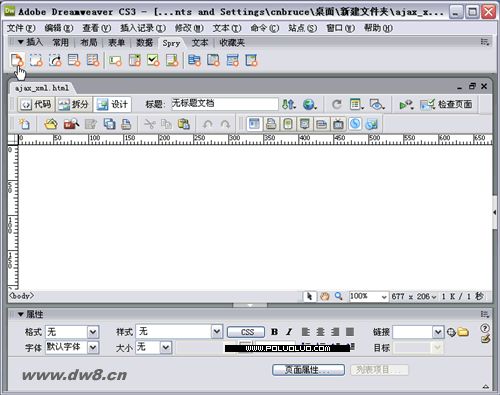This screenshot has height=395, width=500.
Task: Open the 修改 menu
Action: coord(189,28)
